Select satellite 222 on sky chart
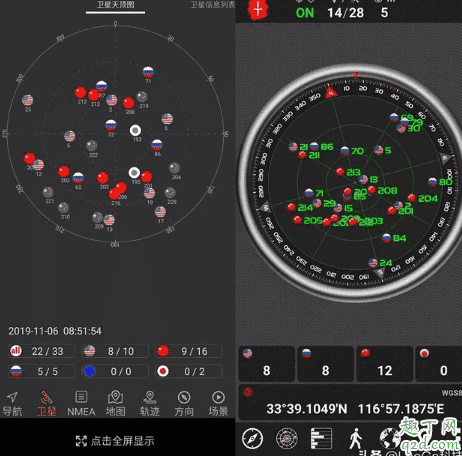Viewport: 462px width, 456px height. point(92,146)
